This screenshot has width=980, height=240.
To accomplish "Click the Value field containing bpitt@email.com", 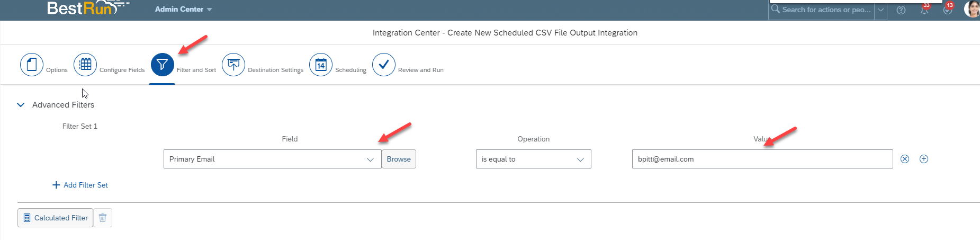I will 762,159.
